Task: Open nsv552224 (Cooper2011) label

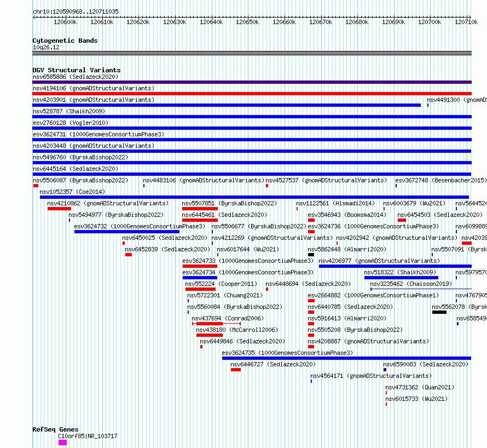Action: coord(221,284)
